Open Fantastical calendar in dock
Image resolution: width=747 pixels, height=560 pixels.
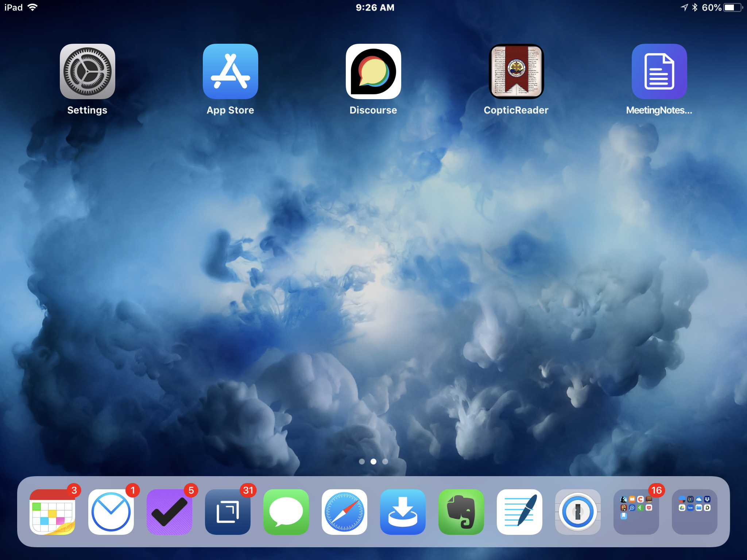pos(53,512)
